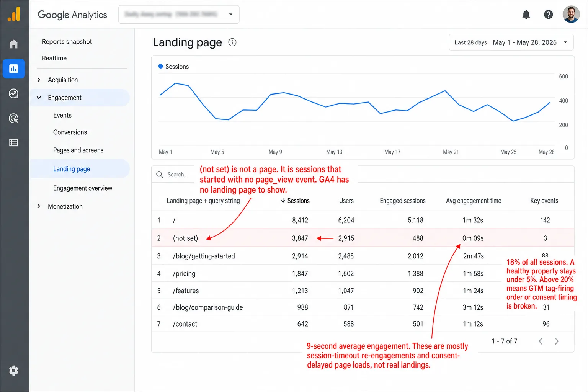Screen dimensions: 588x392
Task: Open the Home icon in left rail
Action: click(14, 44)
